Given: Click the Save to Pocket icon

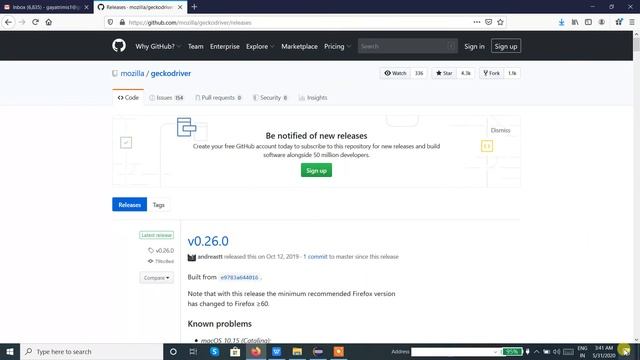Looking at the screenshot, I should click(x=489, y=22).
